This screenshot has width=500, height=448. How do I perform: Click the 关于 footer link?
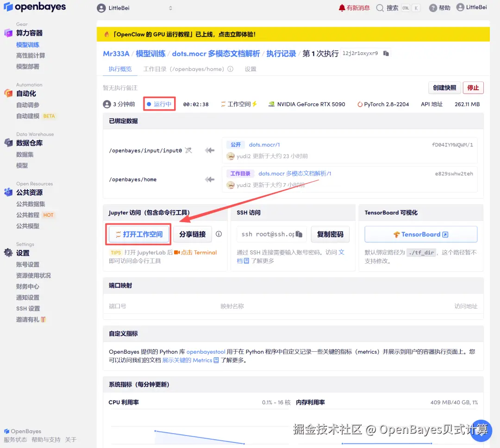(70, 440)
